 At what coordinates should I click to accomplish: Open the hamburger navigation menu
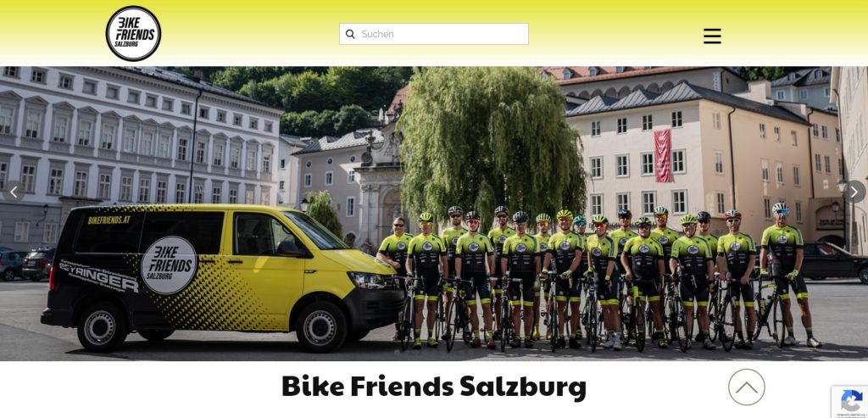tap(712, 36)
